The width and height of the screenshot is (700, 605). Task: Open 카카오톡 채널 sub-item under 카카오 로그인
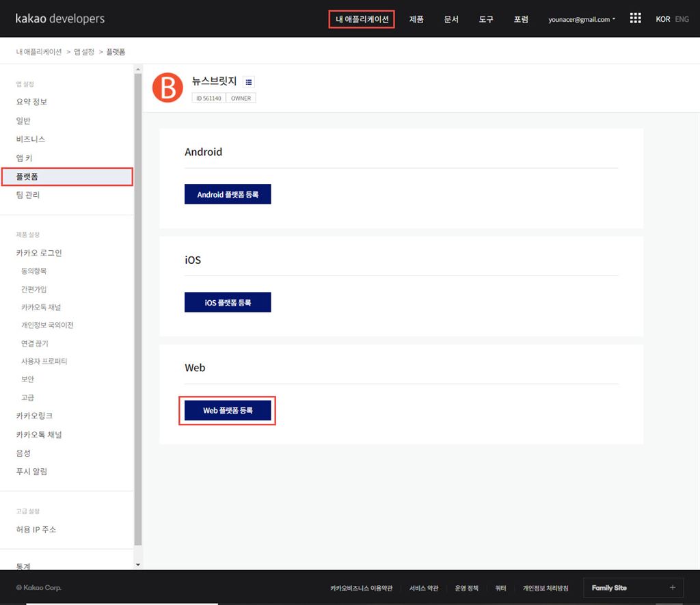(x=41, y=307)
